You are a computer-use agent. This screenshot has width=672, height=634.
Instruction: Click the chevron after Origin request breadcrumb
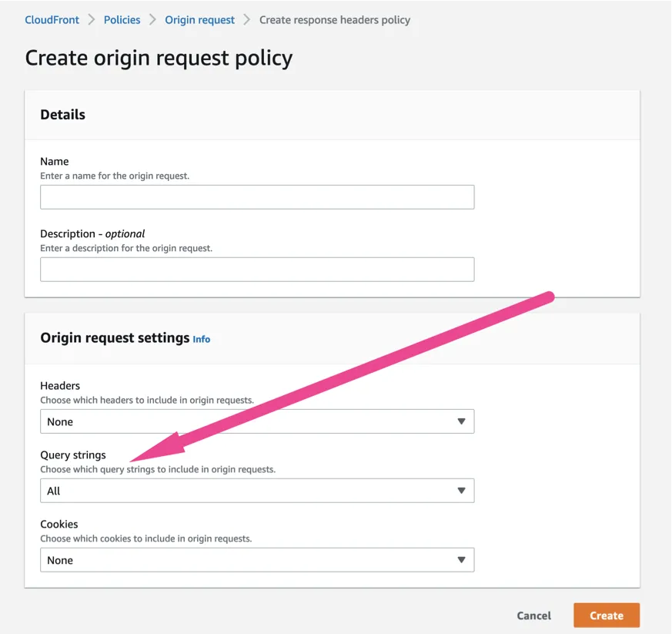247,20
